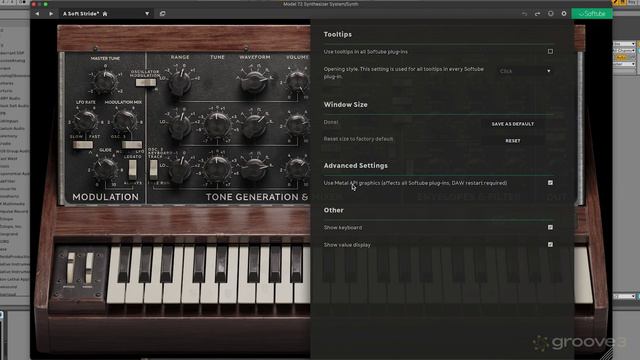Click oscillator 1 Range knob in top row

pyautogui.click(x=180, y=82)
